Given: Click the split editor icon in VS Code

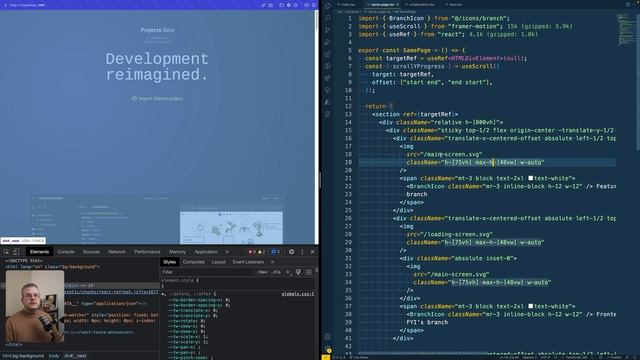Looking at the screenshot, I should pyautogui.click(x=628, y=4).
